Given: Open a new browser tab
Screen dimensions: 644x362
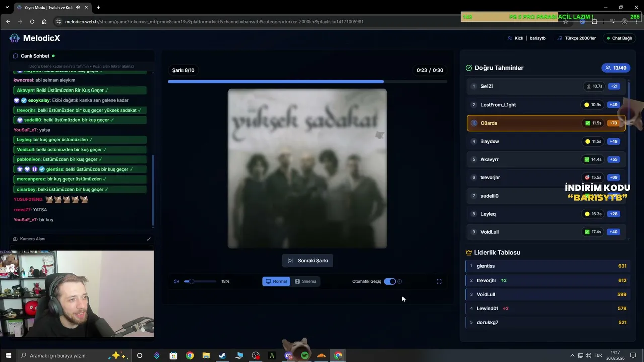Looking at the screenshot, I should 98,7.
